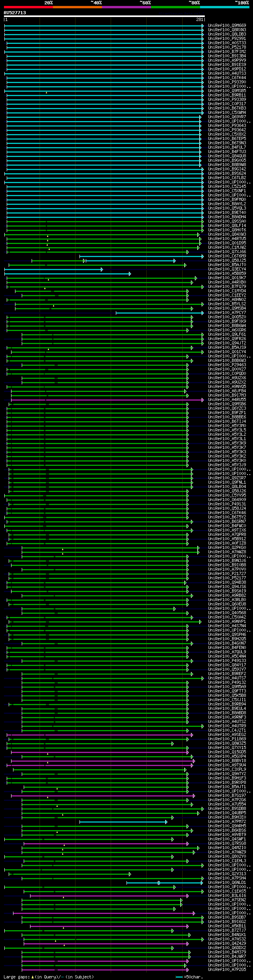Click the white query sequence bar
The width and height of the screenshot is (253, 980).
[104, 16]
